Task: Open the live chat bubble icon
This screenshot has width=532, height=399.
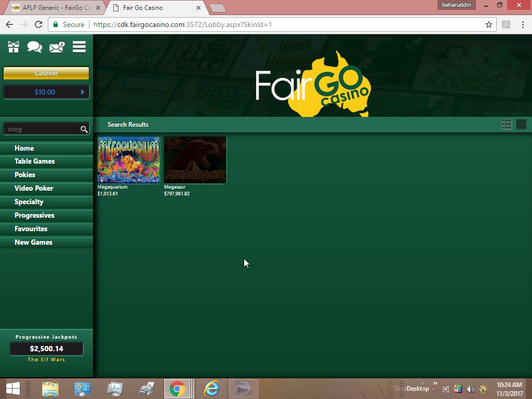Action: (34, 47)
